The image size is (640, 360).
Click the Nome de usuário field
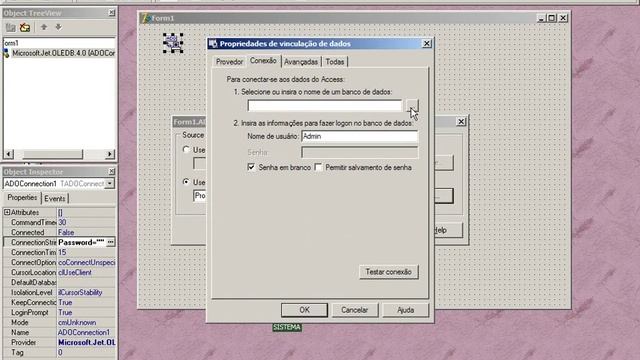pyautogui.click(x=360, y=136)
